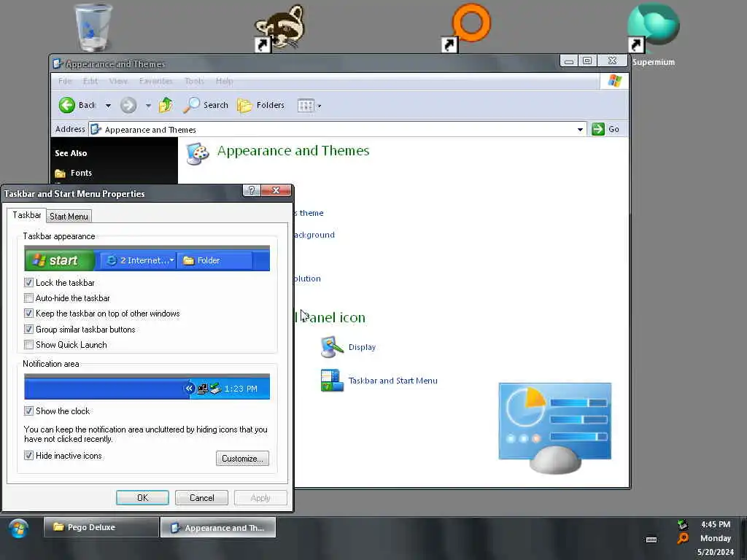
Task: Click the Address bar text field
Action: click(336, 130)
